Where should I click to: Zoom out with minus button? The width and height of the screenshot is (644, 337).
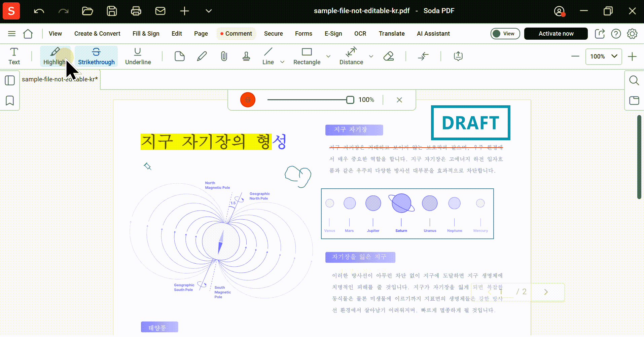[575, 56]
